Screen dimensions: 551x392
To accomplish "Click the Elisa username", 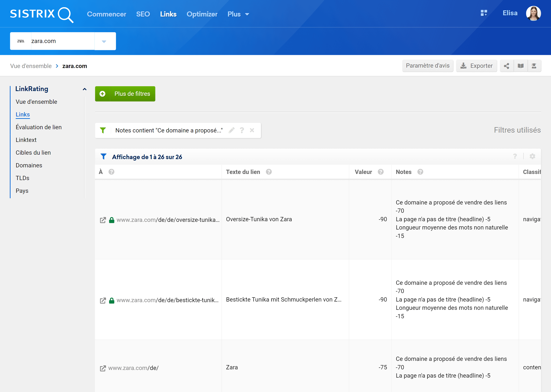I will [510, 13].
